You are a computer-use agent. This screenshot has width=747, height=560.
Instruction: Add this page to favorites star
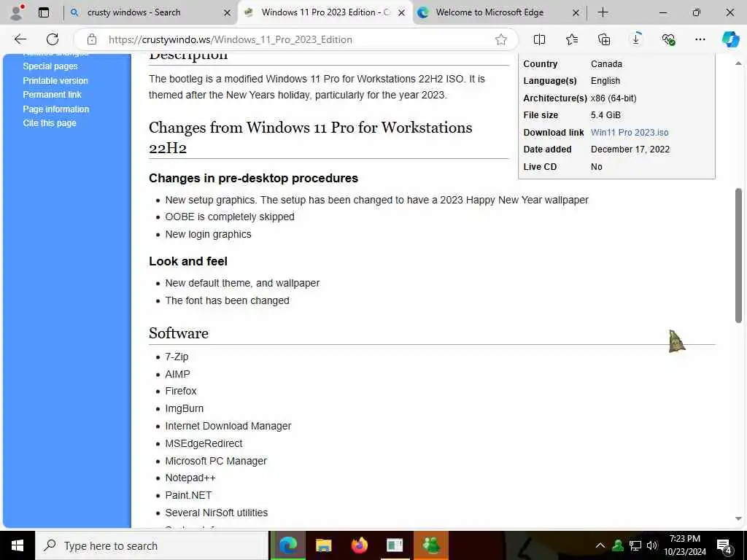coord(500,39)
